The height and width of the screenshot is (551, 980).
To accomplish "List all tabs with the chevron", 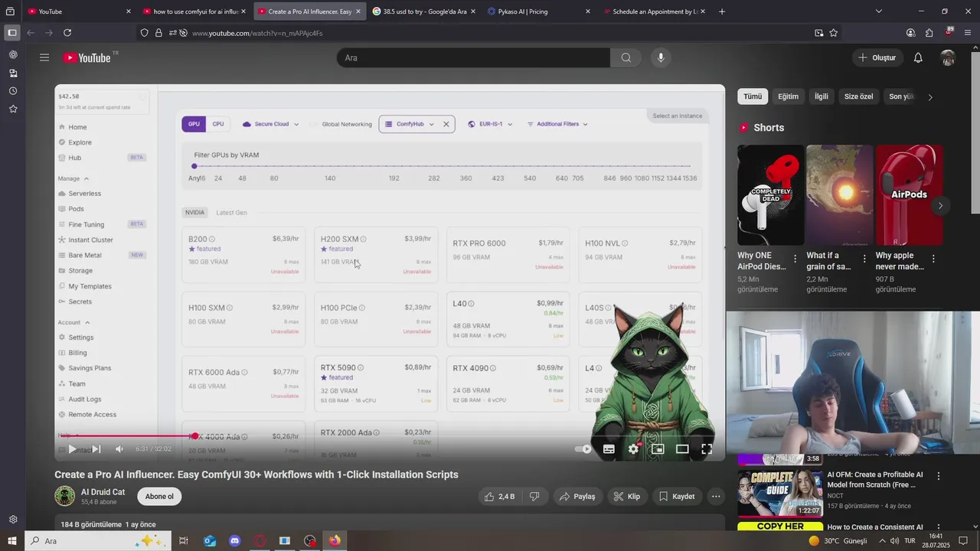I will (878, 11).
